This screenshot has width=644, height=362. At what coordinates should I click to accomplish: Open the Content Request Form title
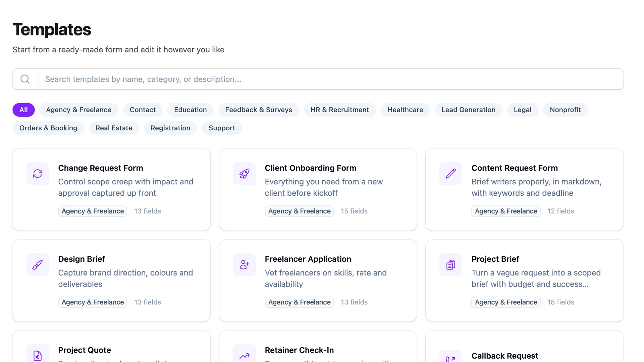coord(515,168)
